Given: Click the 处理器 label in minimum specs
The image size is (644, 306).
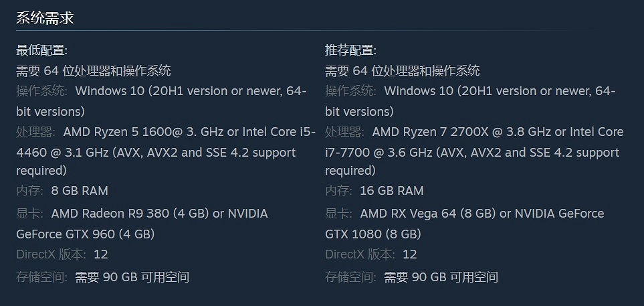Looking at the screenshot, I should pyautogui.click(x=36, y=132).
